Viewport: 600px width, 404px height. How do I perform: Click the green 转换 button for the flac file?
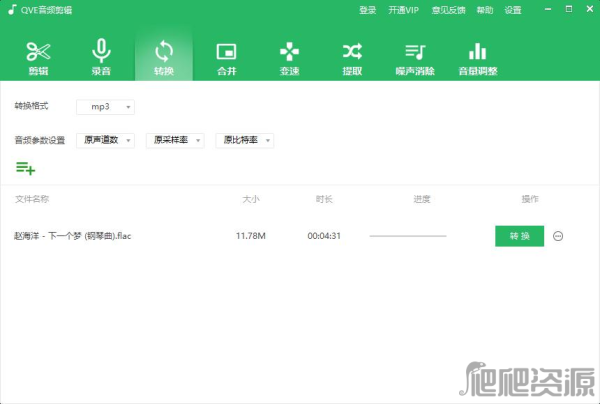click(x=519, y=236)
